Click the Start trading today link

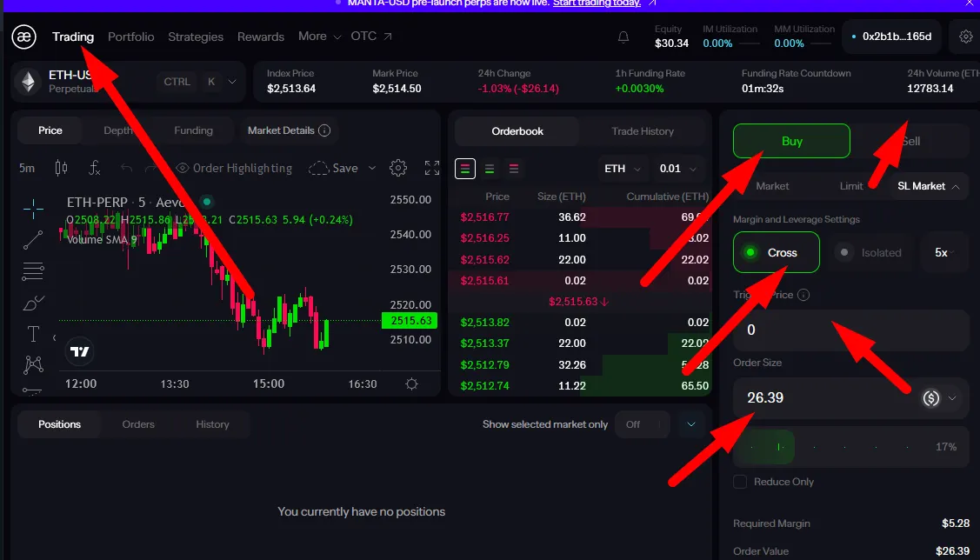597,3
